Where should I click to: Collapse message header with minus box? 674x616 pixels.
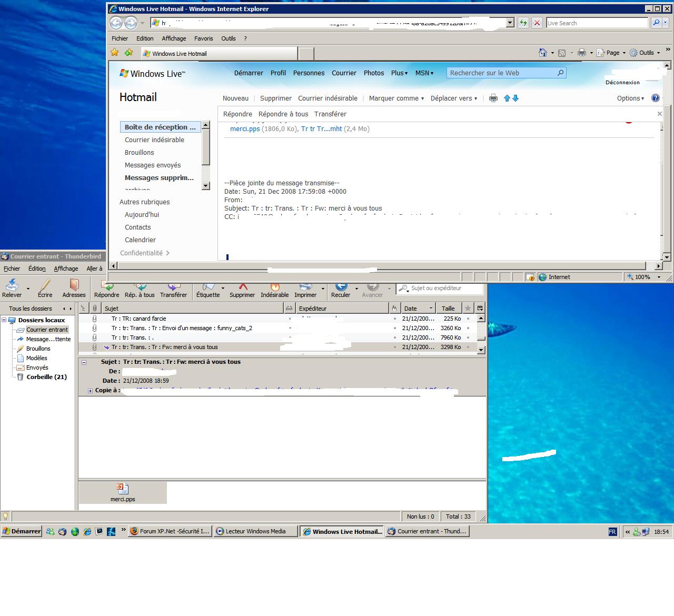click(x=84, y=362)
